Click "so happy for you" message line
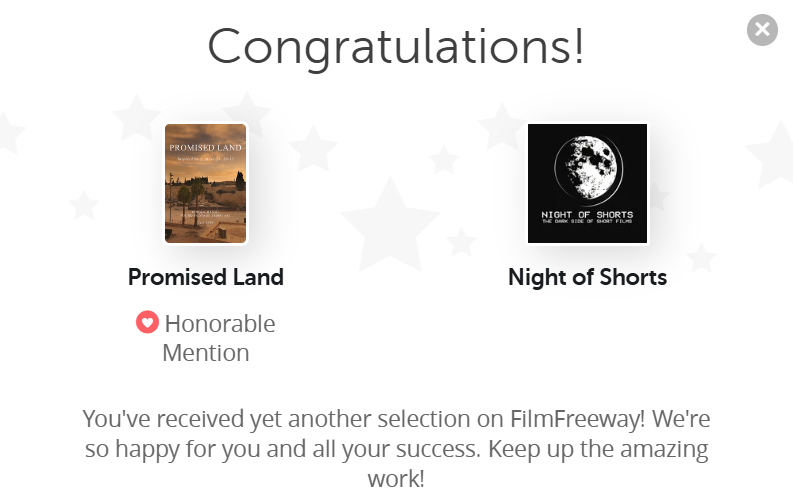 coord(200,447)
